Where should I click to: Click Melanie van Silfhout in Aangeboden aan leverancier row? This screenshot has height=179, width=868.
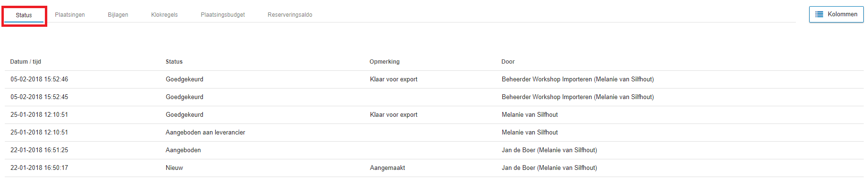pyautogui.click(x=529, y=133)
